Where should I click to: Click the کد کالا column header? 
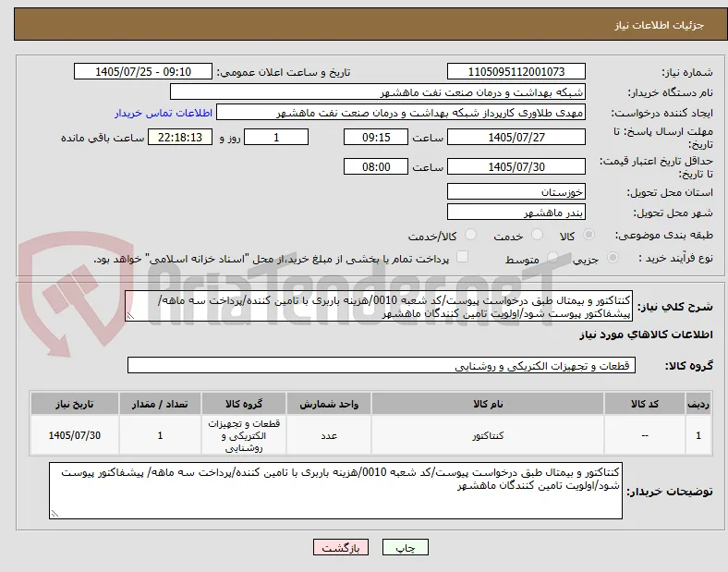(x=645, y=404)
